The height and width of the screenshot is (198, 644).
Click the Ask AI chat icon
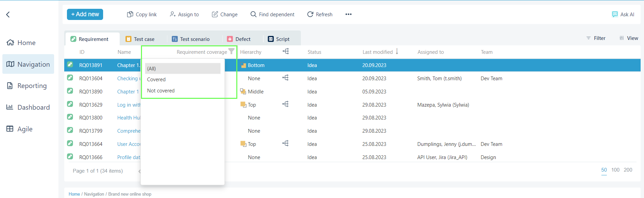pos(615,14)
